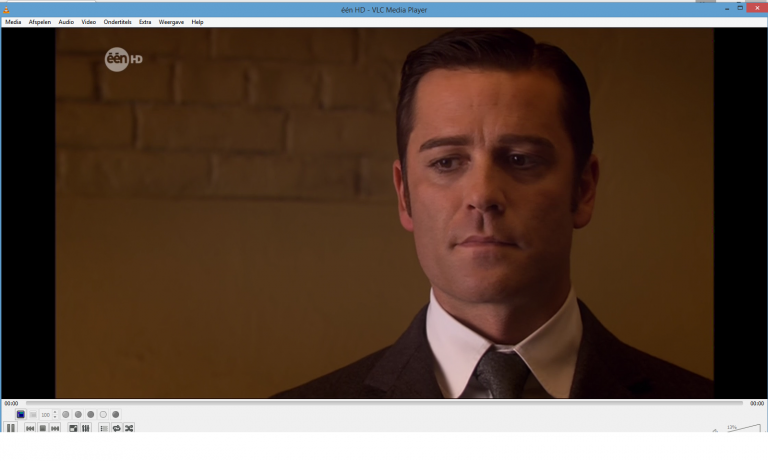The height and width of the screenshot is (461, 768).
Task: Increase teletext page number with up arrow
Action: 55,412
